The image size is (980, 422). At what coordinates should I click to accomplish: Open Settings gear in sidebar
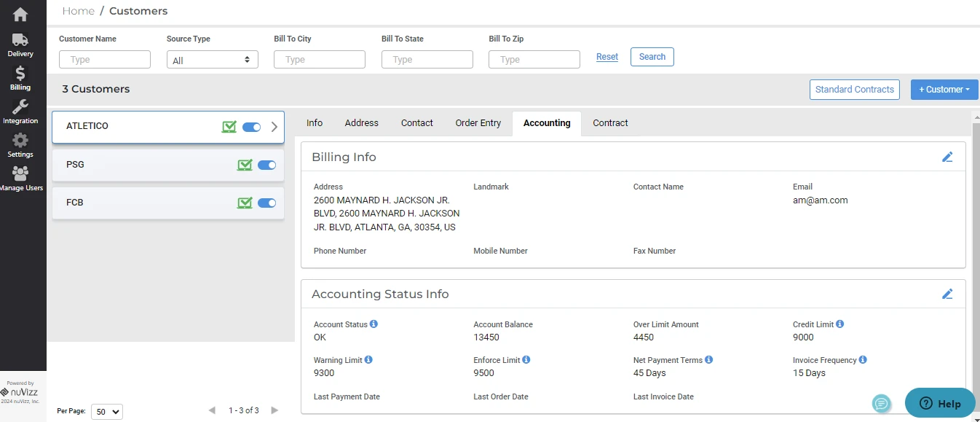click(20, 145)
